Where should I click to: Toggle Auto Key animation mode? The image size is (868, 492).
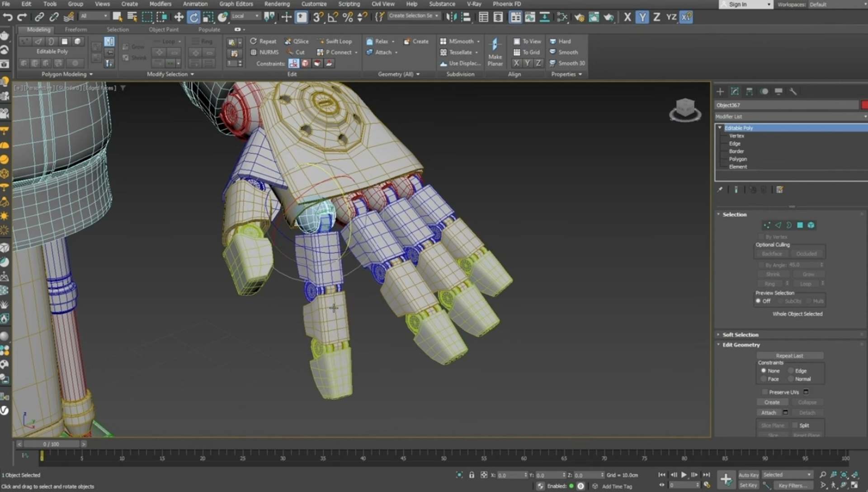pos(748,475)
